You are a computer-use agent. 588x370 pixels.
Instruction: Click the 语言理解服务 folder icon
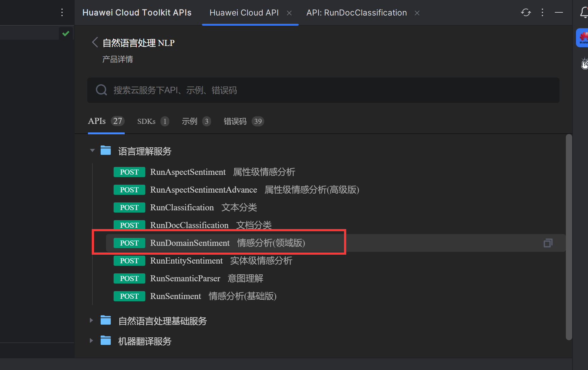106,150
